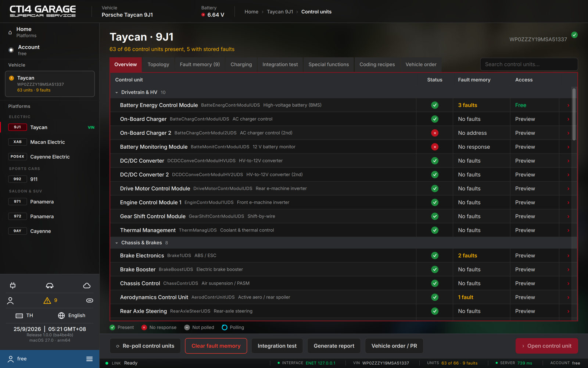Open Rear Axle Steering row chevron
This screenshot has height=368, width=588.
(568, 311)
